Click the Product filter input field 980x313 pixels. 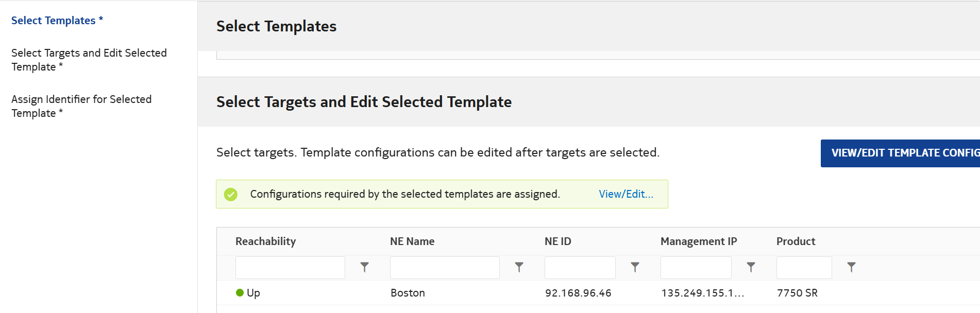804,268
